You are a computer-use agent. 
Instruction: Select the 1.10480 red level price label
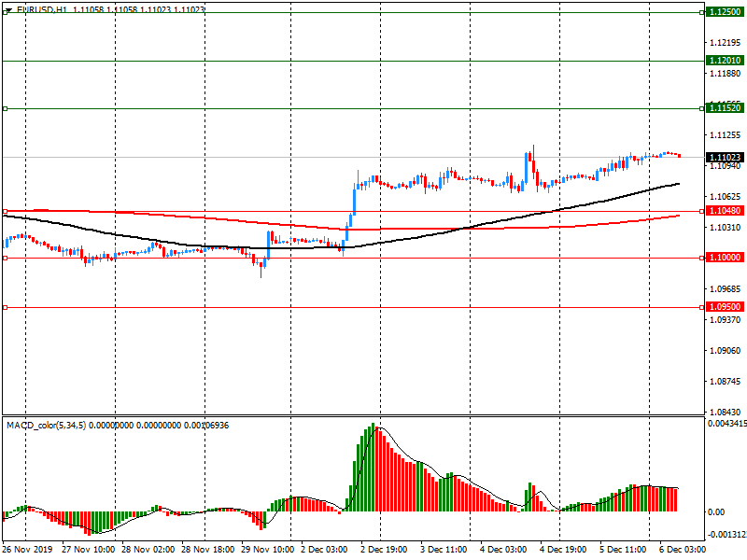tap(726, 211)
